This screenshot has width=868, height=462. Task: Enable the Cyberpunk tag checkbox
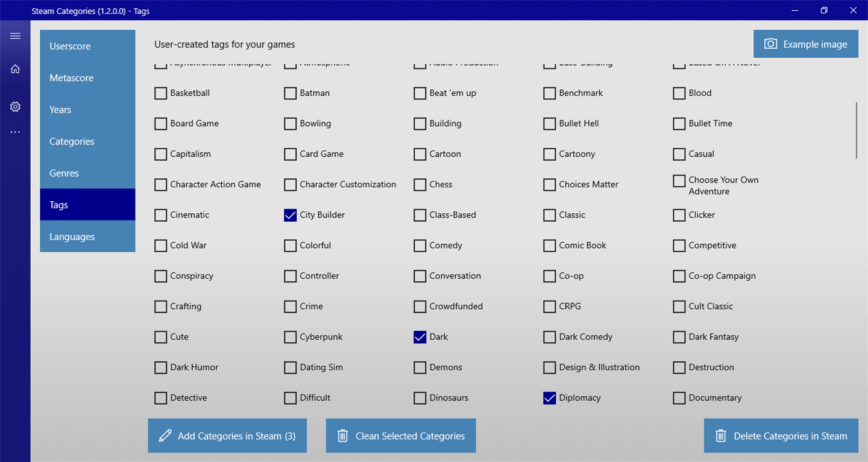[291, 337]
